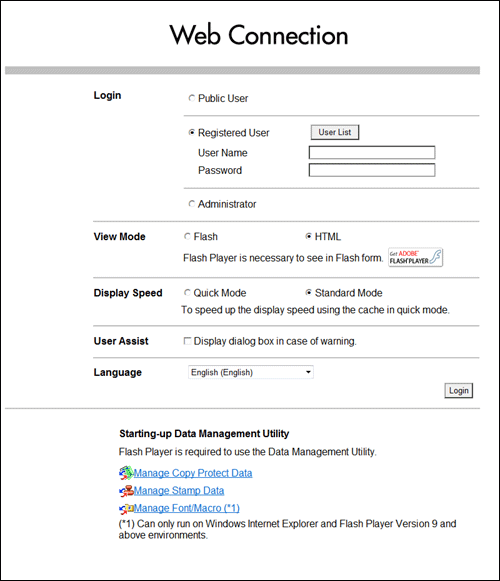
Task: Select HTML view mode
Action: (x=308, y=236)
